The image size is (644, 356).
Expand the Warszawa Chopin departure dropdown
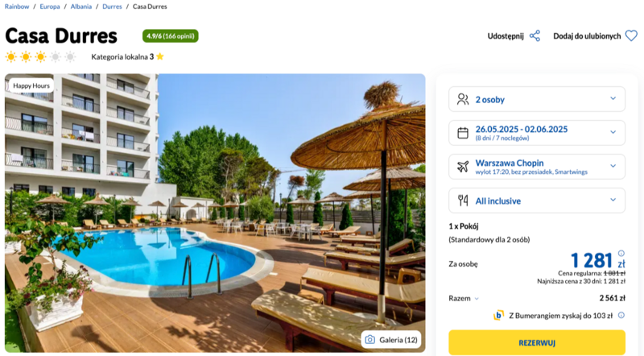[537, 167]
